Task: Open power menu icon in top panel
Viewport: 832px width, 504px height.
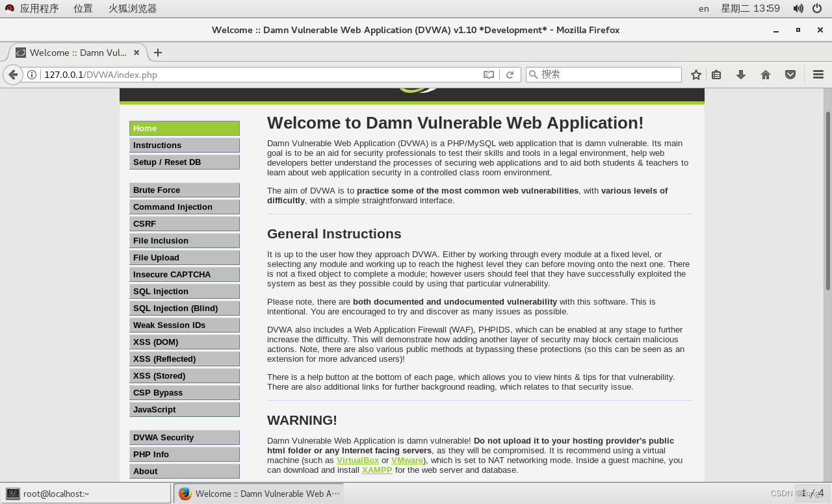Action: [818, 8]
